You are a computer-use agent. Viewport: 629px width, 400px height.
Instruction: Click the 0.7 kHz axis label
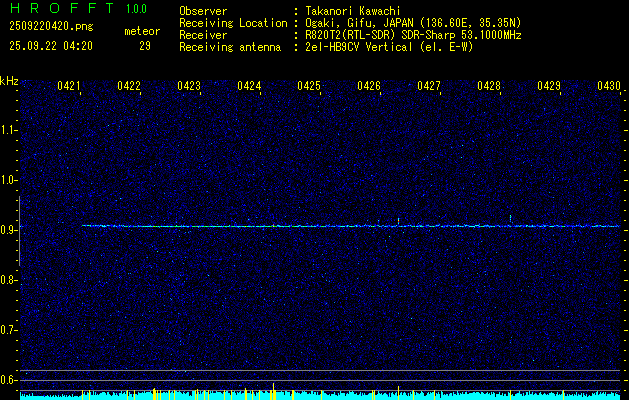[x=7, y=330]
